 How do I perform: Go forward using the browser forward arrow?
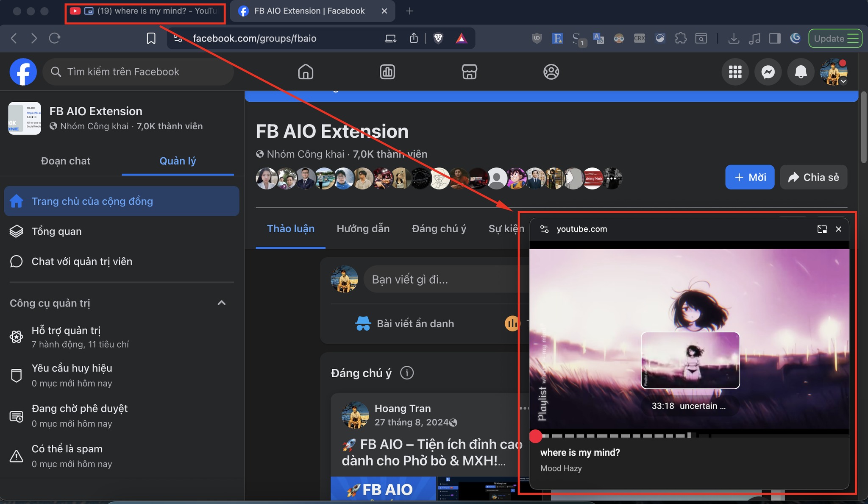coord(34,39)
